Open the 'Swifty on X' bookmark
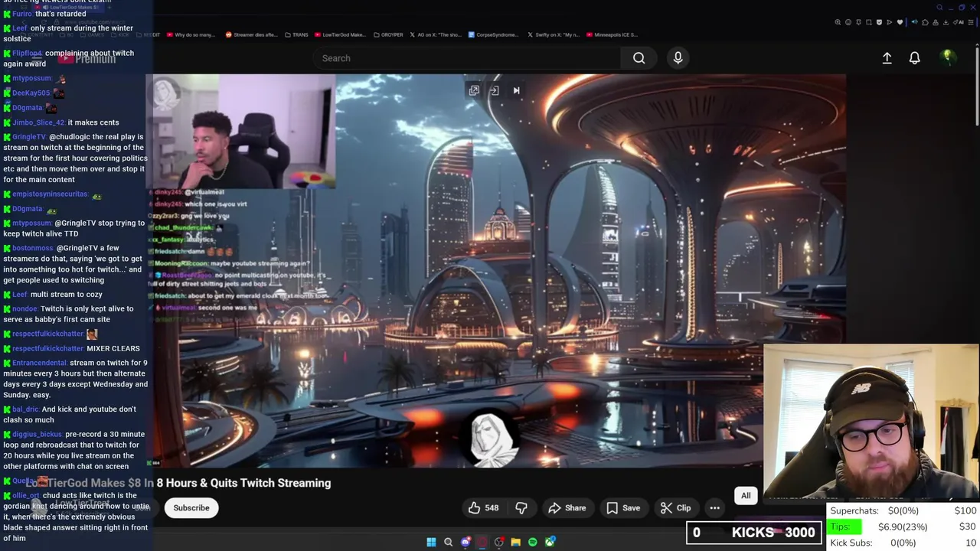 pos(553,34)
